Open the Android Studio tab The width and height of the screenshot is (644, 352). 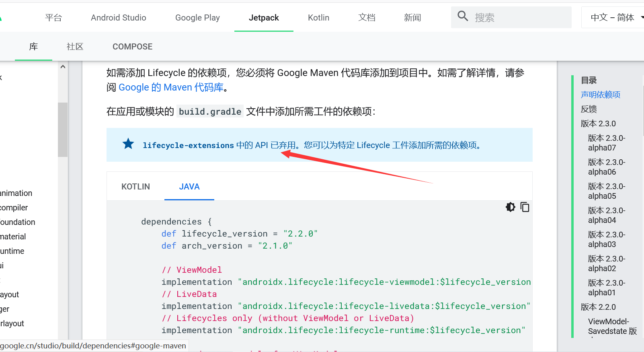119,18
